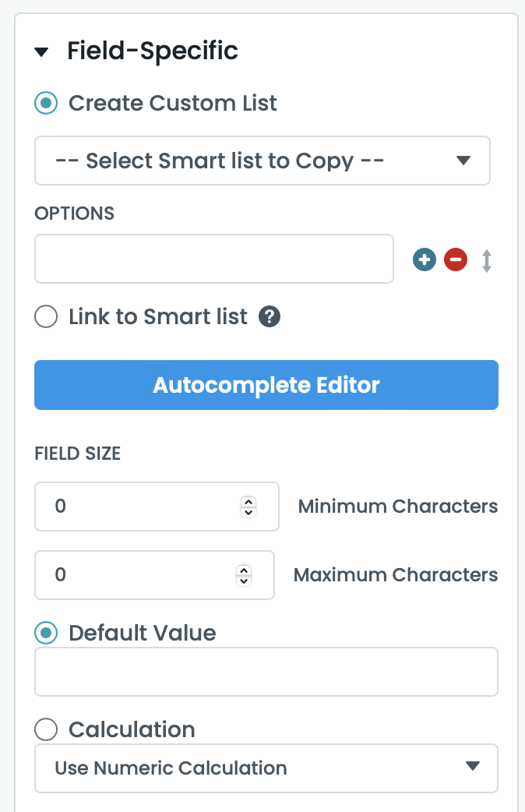Viewport: 525px width, 812px height.
Task: Click the red minus remove option icon
Action: [x=456, y=260]
